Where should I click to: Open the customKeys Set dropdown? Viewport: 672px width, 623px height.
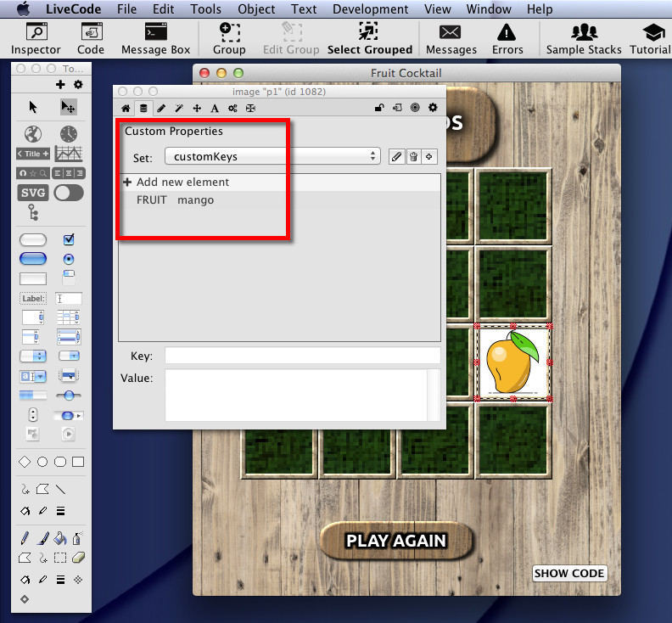(x=272, y=157)
